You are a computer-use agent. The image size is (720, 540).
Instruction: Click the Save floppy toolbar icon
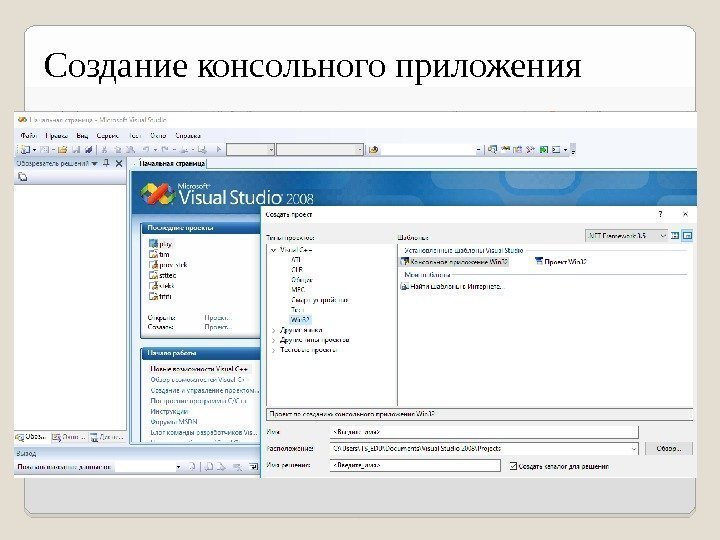77,150
